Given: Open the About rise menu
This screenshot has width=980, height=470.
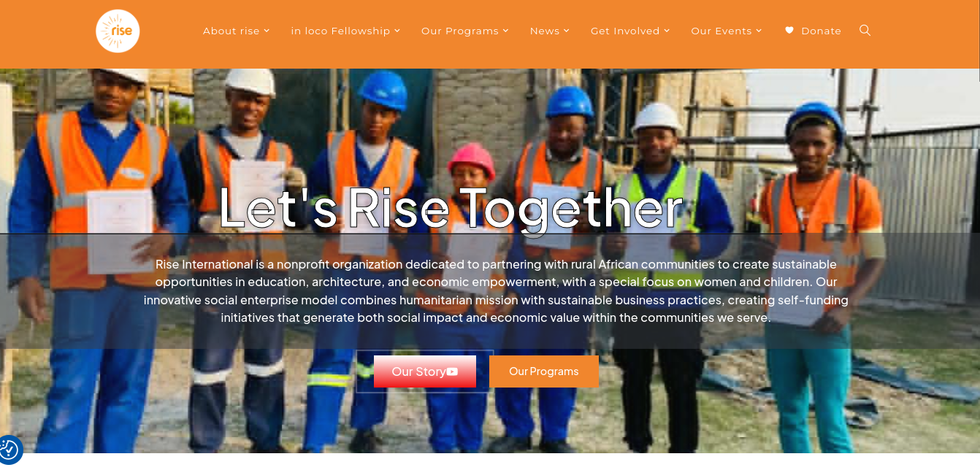Looking at the screenshot, I should point(231,31).
